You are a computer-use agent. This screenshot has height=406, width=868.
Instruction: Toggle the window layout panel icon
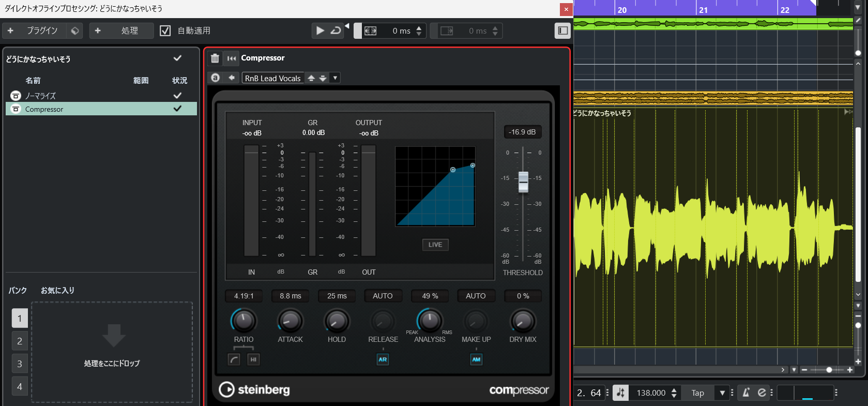click(563, 31)
